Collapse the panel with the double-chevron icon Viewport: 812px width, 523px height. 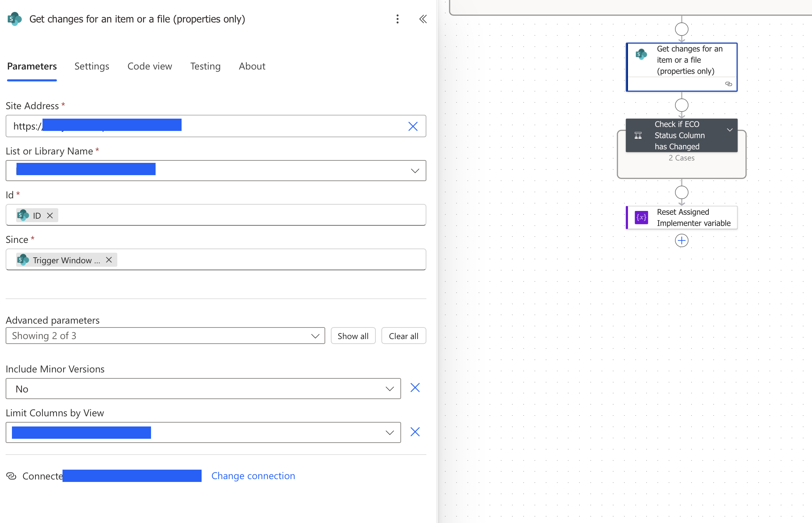pyautogui.click(x=423, y=19)
